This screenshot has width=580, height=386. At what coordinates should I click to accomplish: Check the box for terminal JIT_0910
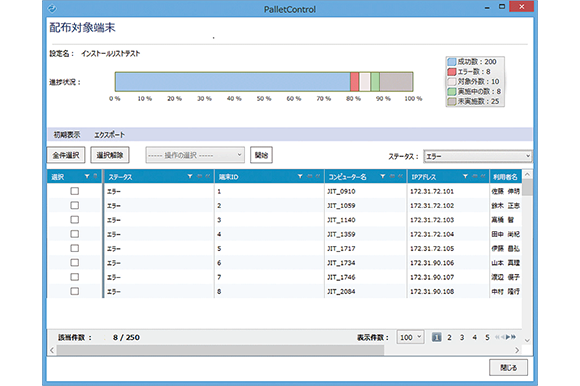(x=75, y=191)
